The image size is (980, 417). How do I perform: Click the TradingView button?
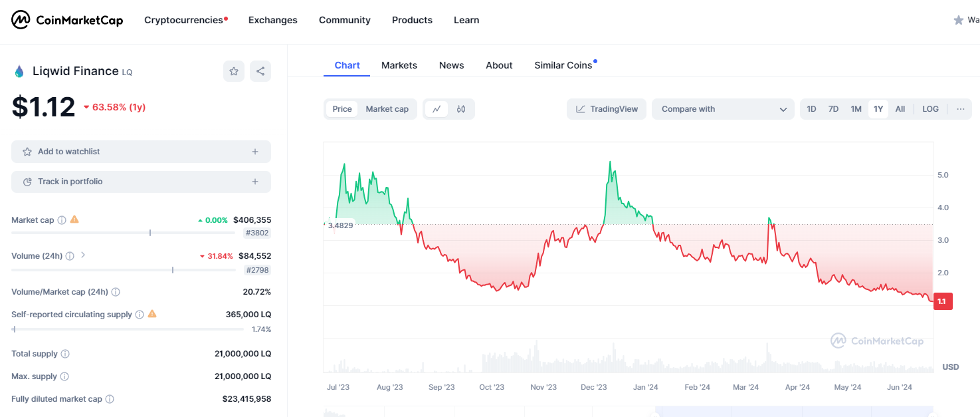[607, 109]
